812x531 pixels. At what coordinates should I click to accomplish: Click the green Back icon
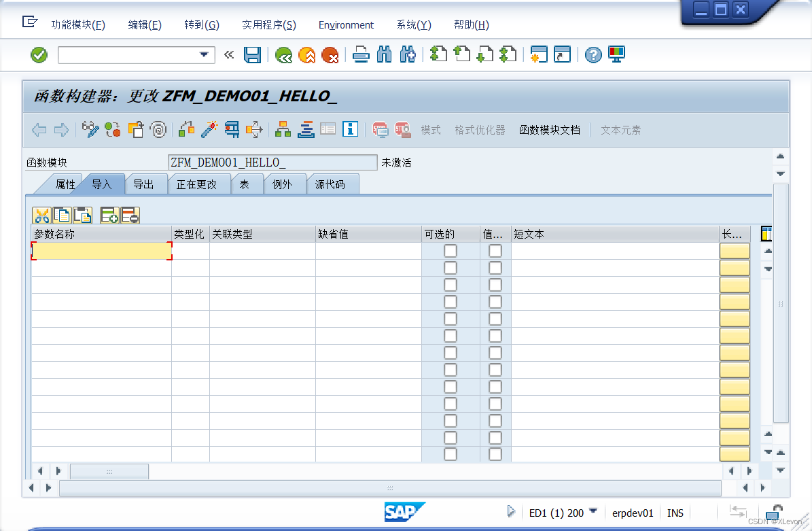(283, 54)
